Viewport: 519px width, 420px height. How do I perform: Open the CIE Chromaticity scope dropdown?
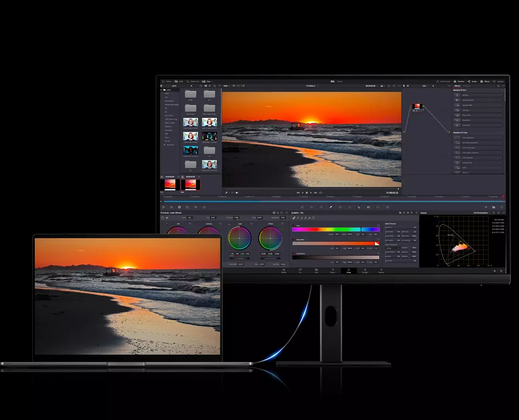pyautogui.click(x=482, y=213)
